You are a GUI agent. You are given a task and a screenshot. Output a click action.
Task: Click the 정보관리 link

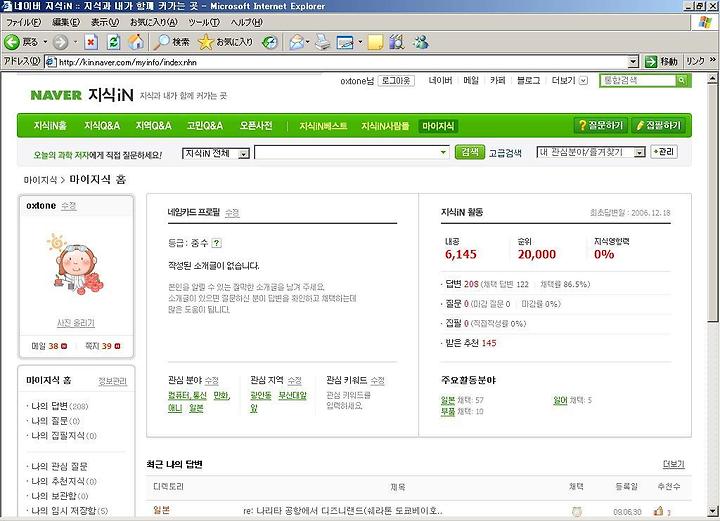pyautogui.click(x=112, y=381)
